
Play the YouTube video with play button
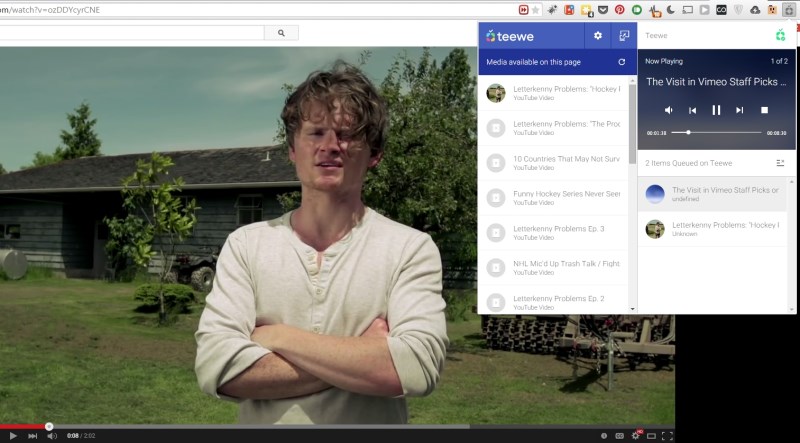(x=13, y=435)
